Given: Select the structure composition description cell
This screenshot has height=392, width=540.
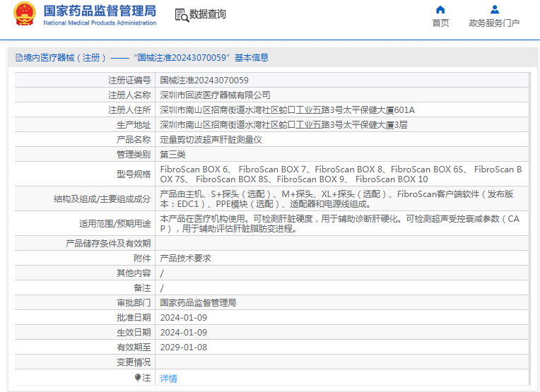Looking at the screenshot, I should (342, 199).
